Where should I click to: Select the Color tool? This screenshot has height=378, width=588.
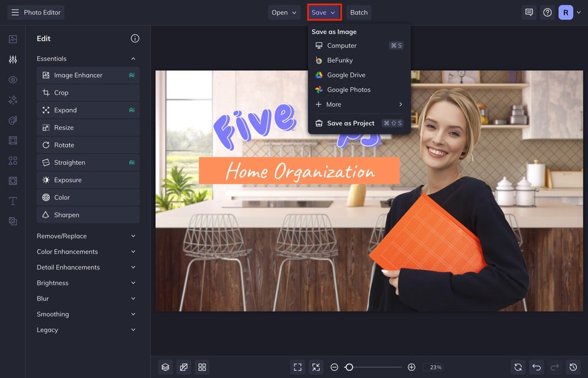[88, 197]
